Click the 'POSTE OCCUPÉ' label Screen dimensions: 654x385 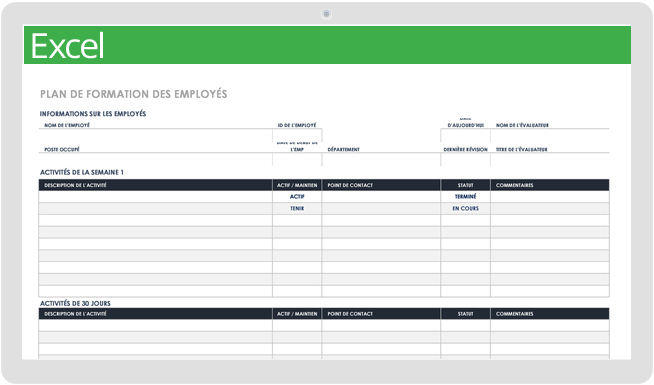click(62, 149)
